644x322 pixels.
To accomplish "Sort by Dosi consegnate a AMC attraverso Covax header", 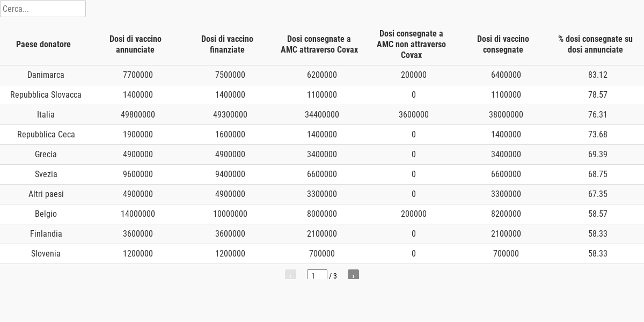I will point(319,44).
